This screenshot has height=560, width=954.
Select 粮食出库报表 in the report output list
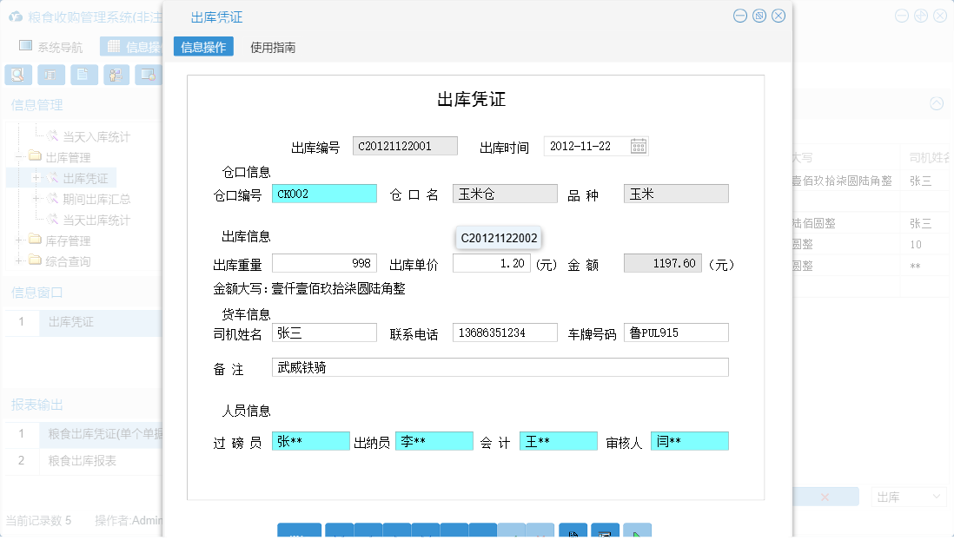(87, 463)
